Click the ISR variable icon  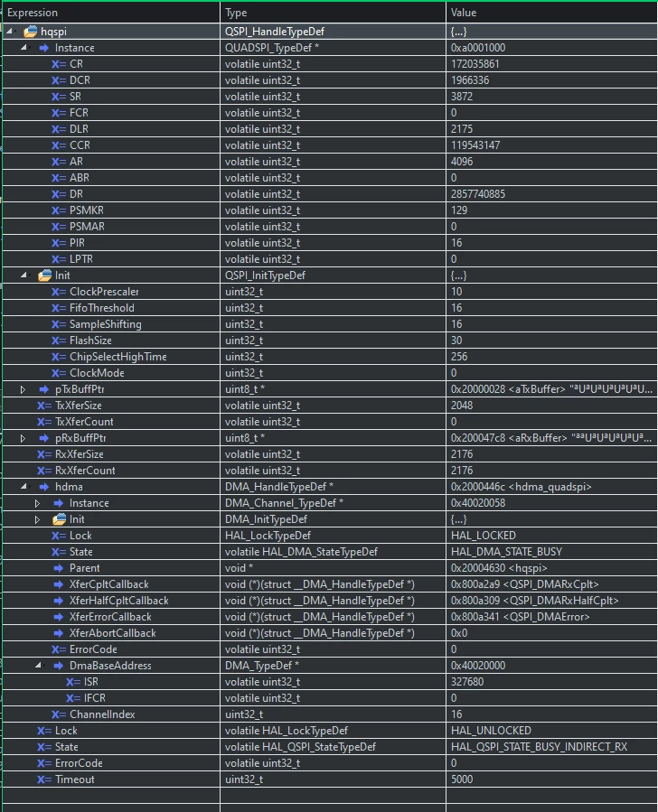[x=73, y=682]
